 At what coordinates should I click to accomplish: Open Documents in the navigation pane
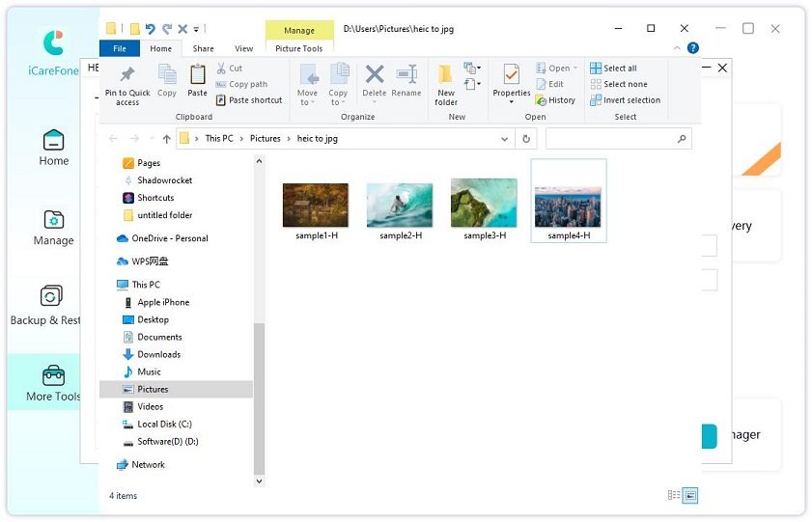(153, 337)
